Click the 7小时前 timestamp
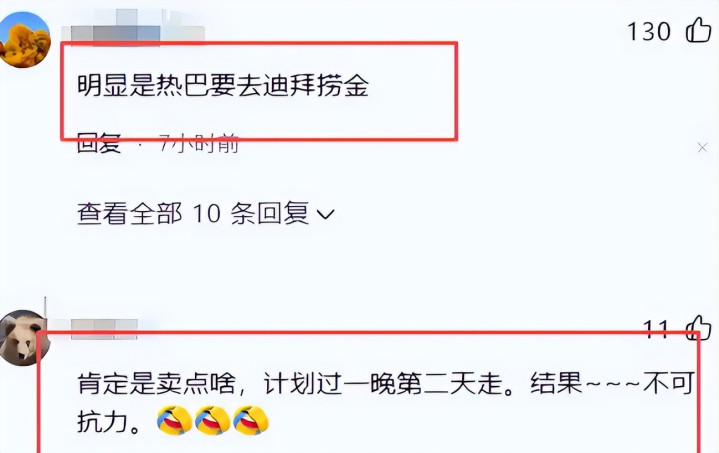Viewport: 719px width, 453px height. (199, 144)
